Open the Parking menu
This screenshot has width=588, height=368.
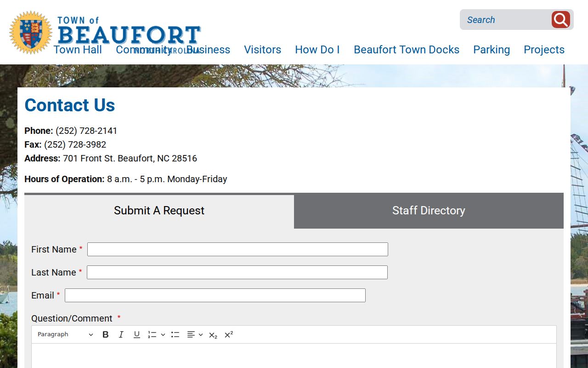click(x=492, y=50)
